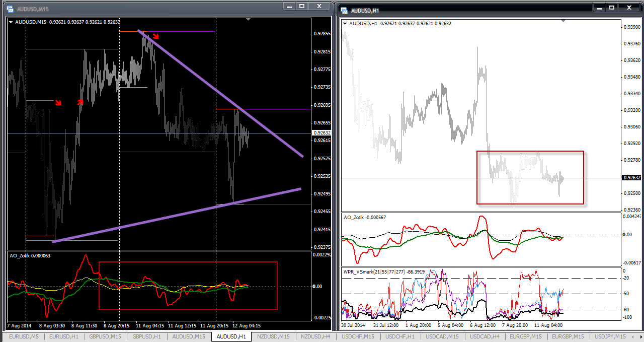Viewport: 644px width, 342px height.
Task: Activate the AUDUSD,M15 tab in the tab bar
Action: click(189, 336)
